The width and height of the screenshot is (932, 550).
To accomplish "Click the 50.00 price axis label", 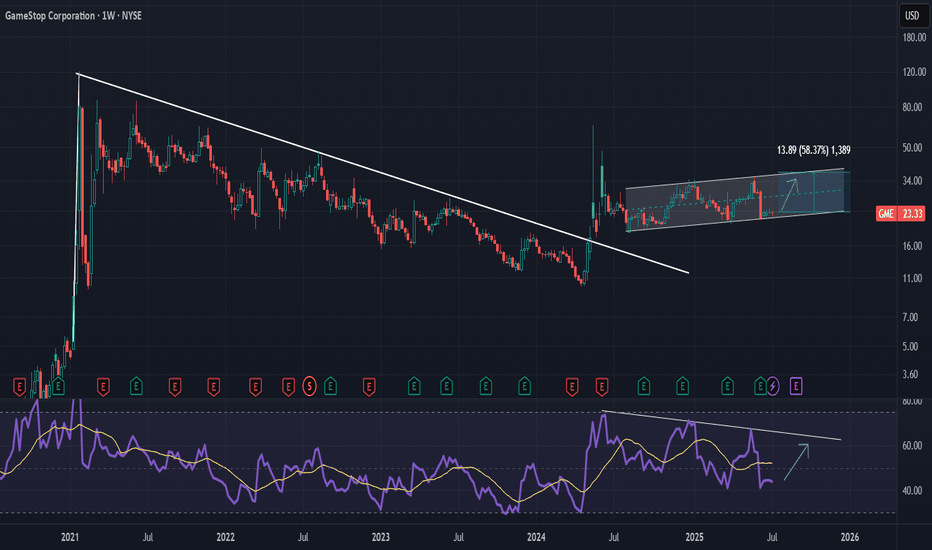I will pos(912,147).
